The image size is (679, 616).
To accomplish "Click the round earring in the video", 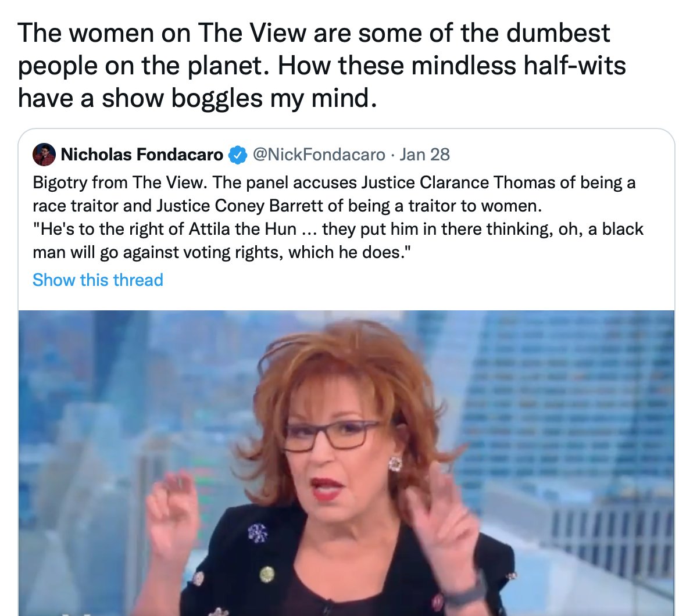I will coord(395,464).
